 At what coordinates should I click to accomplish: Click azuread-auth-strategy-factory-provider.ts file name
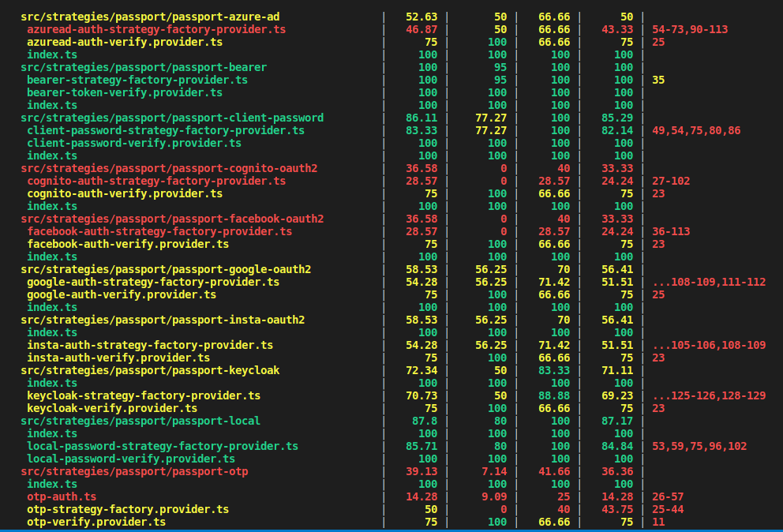[156, 29]
